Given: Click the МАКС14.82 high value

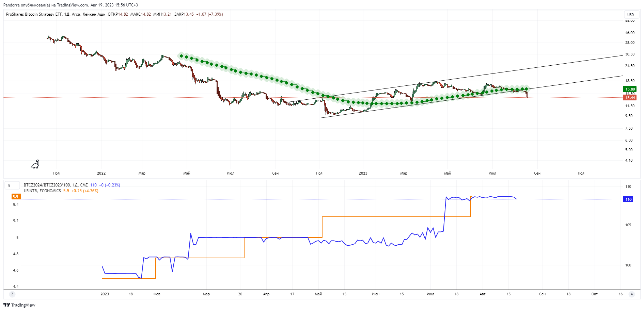Looking at the screenshot, I should point(141,14).
